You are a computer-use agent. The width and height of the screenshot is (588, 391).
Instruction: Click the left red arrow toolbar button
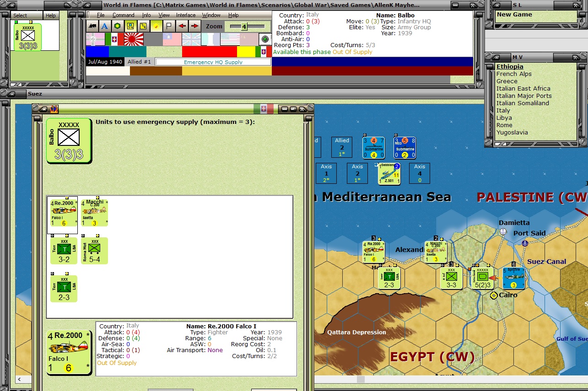click(x=182, y=26)
